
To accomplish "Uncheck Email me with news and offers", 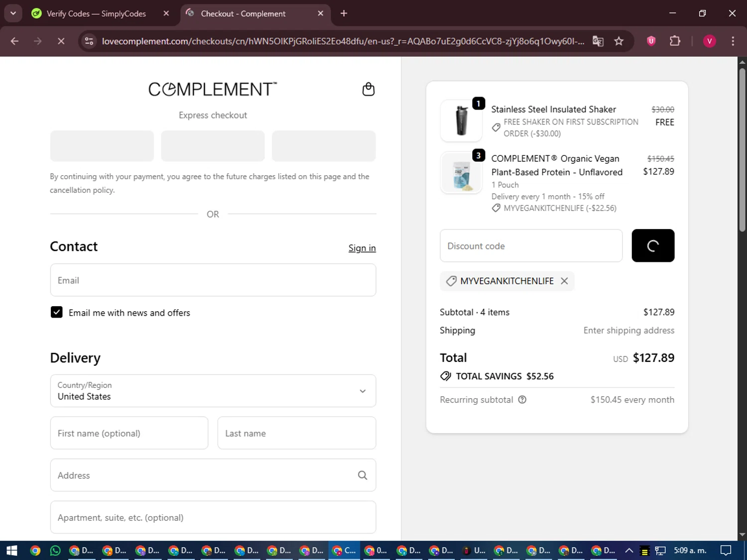I will [57, 312].
